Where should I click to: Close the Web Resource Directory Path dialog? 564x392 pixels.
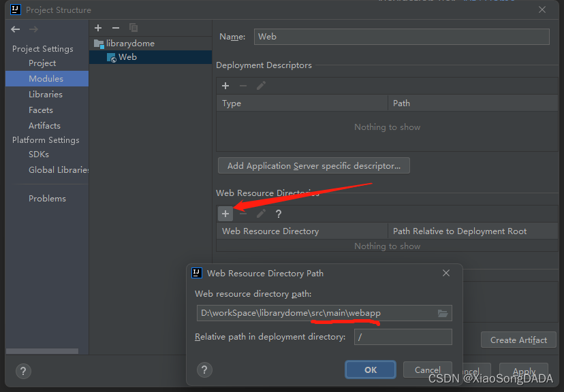[446, 273]
